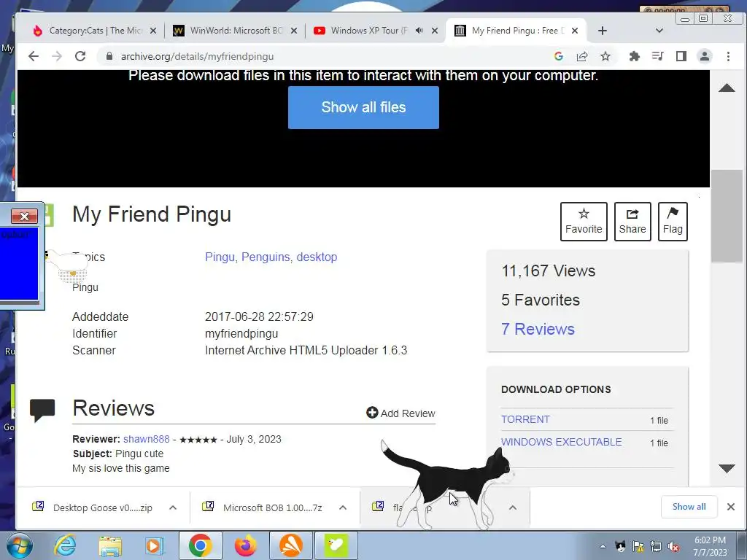This screenshot has height=560, width=747.
Task: Open the Penguins topic link
Action: pos(266,257)
